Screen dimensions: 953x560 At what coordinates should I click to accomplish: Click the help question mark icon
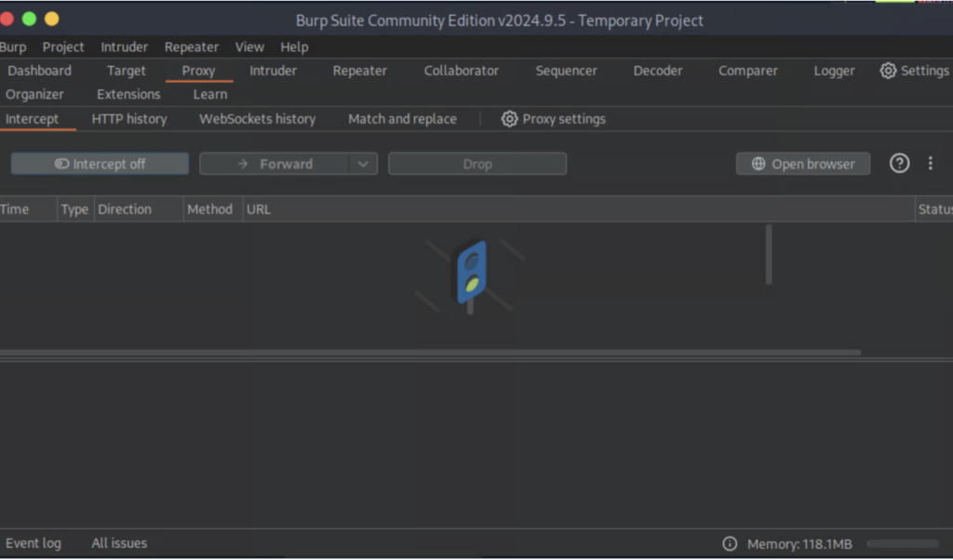899,163
